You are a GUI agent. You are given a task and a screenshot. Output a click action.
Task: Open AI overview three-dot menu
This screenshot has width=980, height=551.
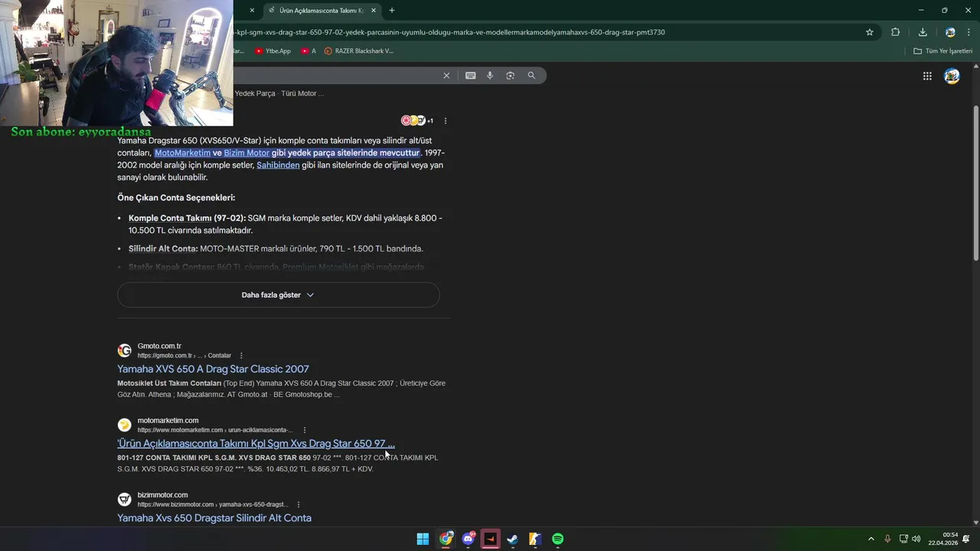[x=446, y=120]
